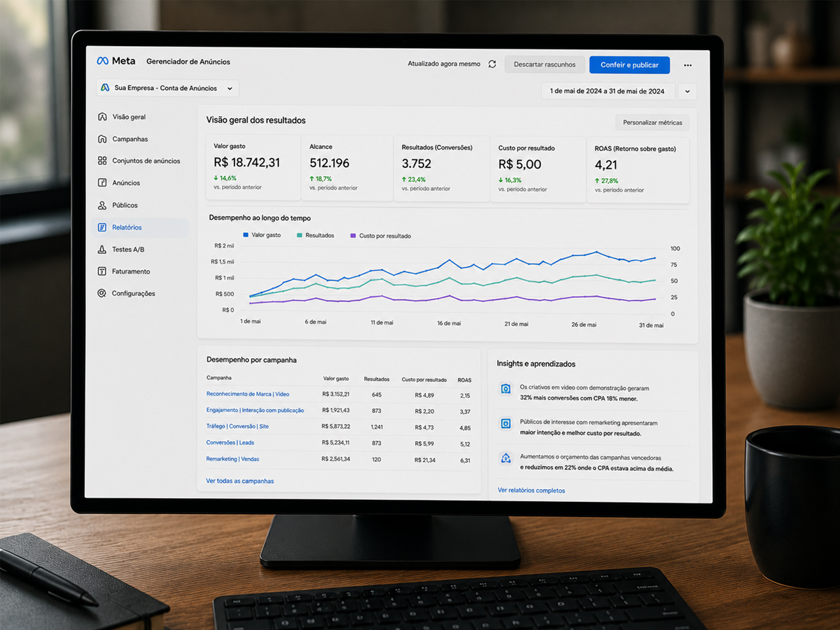
Task: Click the Campanhas sidebar icon
Action: tap(102, 139)
